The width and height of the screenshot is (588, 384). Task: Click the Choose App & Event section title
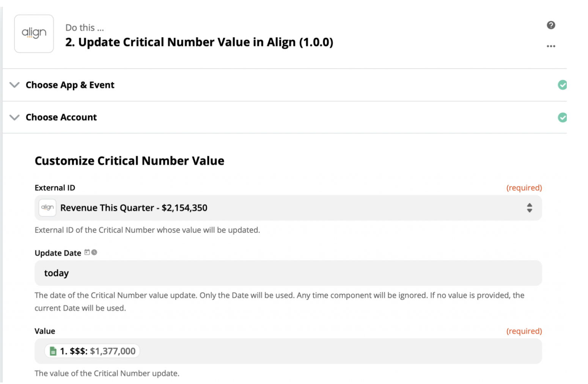[x=70, y=85]
